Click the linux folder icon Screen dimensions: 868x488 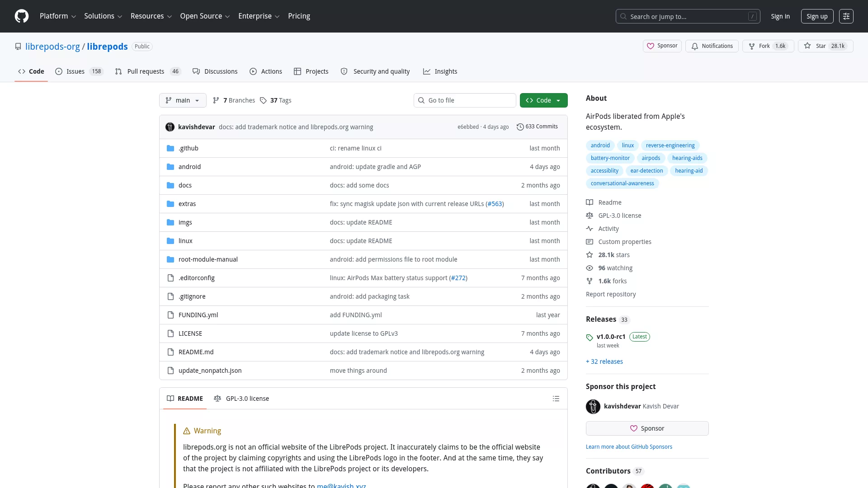tap(170, 241)
